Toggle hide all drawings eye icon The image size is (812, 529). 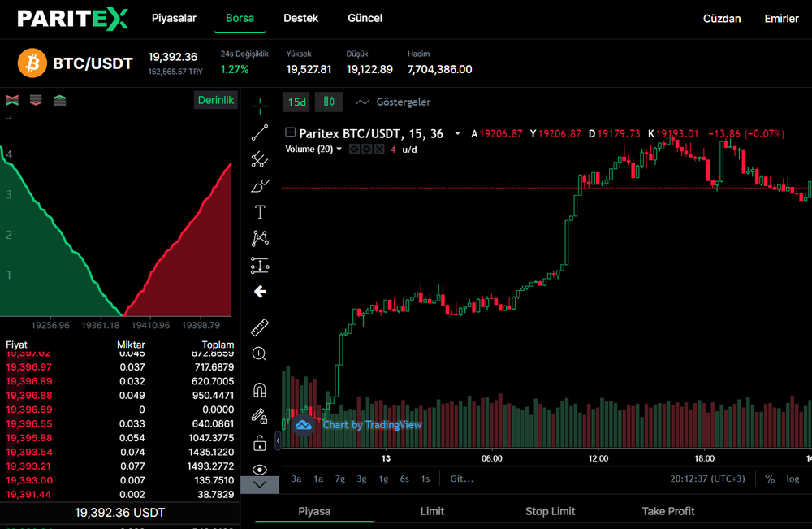pyautogui.click(x=260, y=470)
